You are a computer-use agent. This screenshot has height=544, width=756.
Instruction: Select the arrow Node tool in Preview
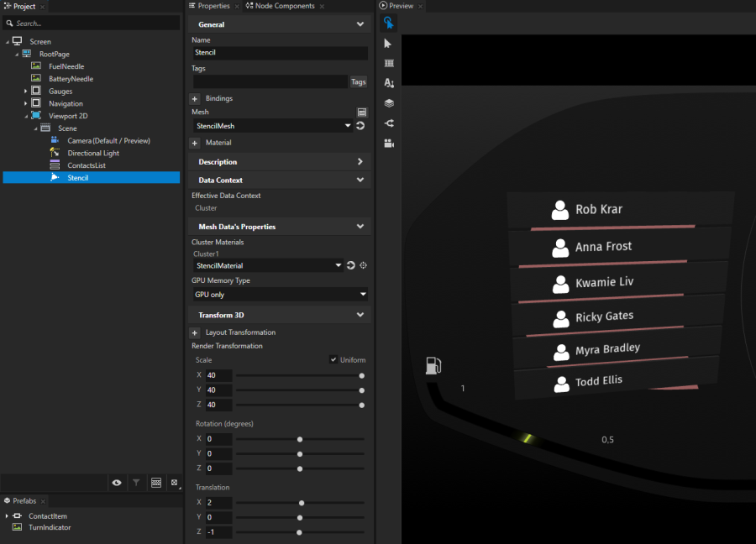pos(388,43)
